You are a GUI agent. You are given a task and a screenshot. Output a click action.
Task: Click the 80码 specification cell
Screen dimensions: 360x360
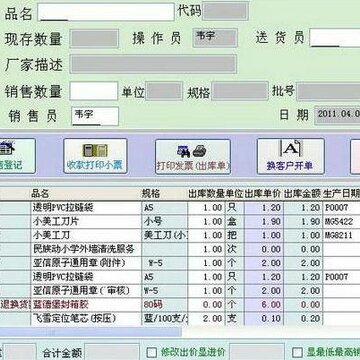(165, 305)
